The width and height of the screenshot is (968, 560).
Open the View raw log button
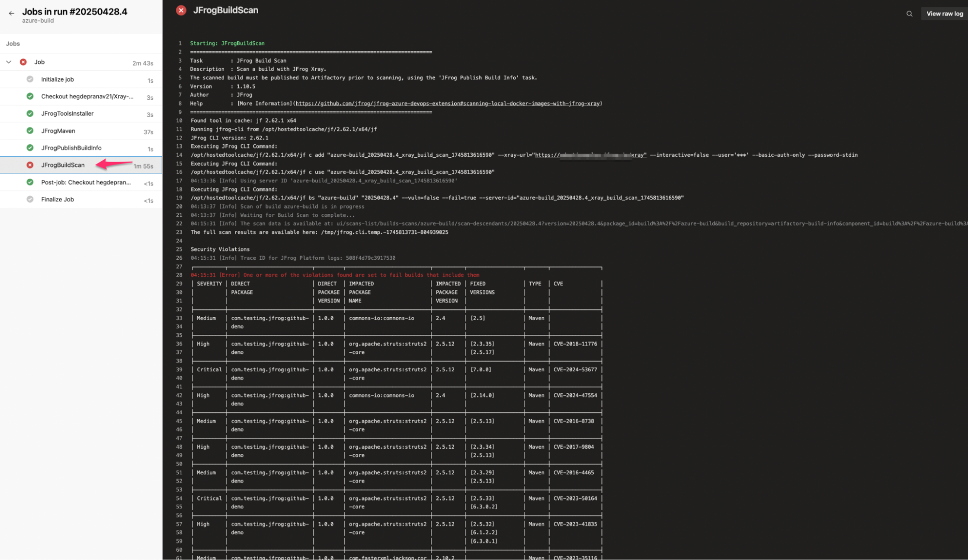pos(944,14)
